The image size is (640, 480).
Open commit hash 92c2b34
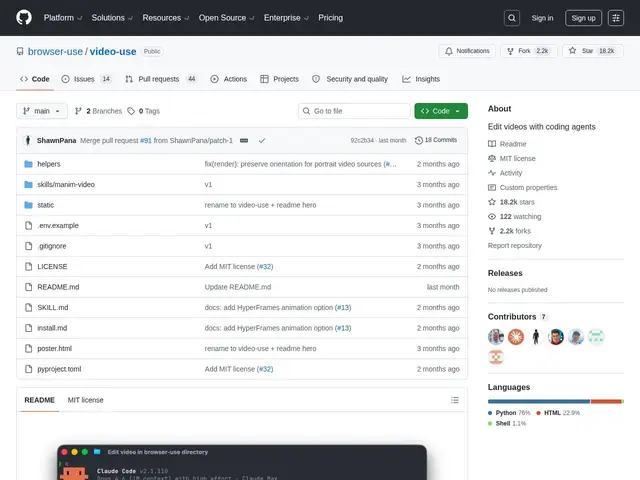click(362, 140)
